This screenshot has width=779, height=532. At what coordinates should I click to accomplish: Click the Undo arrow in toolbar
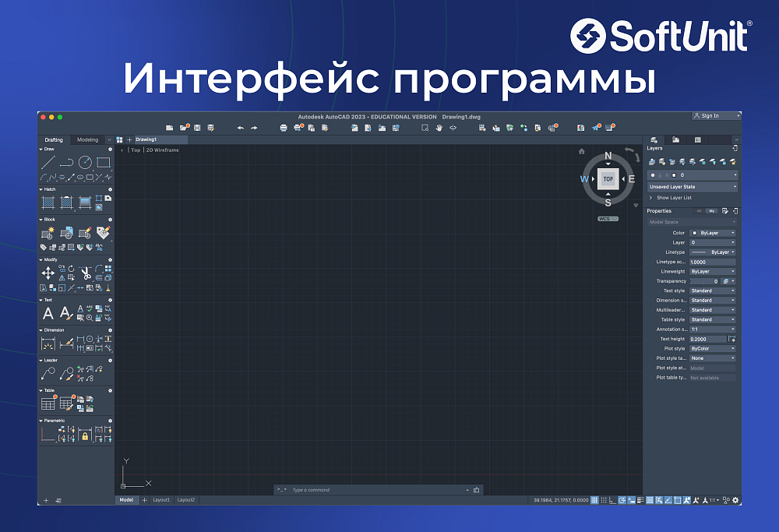[241, 128]
